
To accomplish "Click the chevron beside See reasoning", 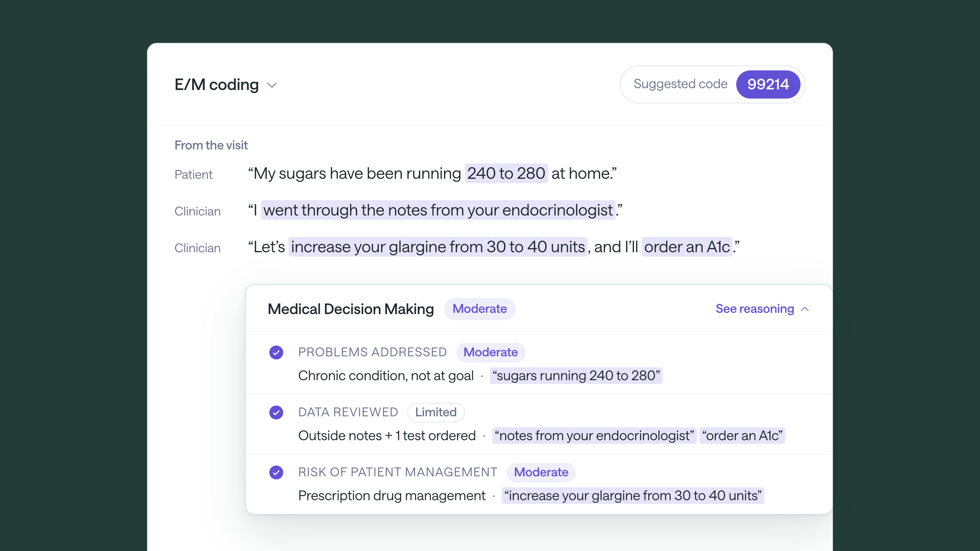I will [805, 309].
